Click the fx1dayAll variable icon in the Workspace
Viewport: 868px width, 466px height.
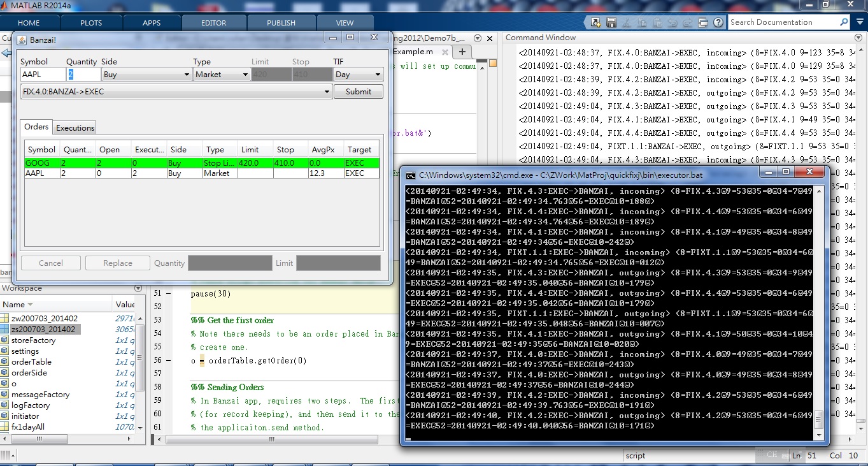click(5, 427)
